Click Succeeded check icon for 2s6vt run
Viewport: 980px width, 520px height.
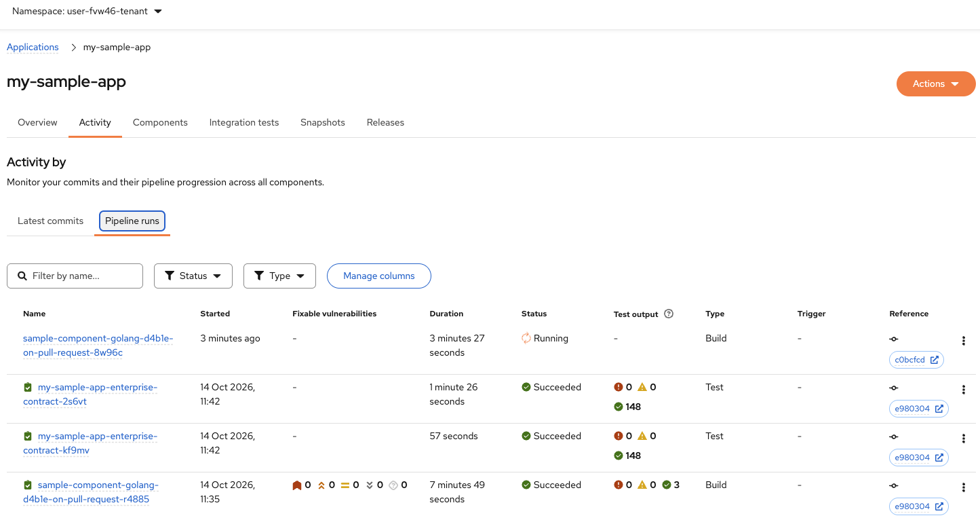pyautogui.click(x=526, y=387)
